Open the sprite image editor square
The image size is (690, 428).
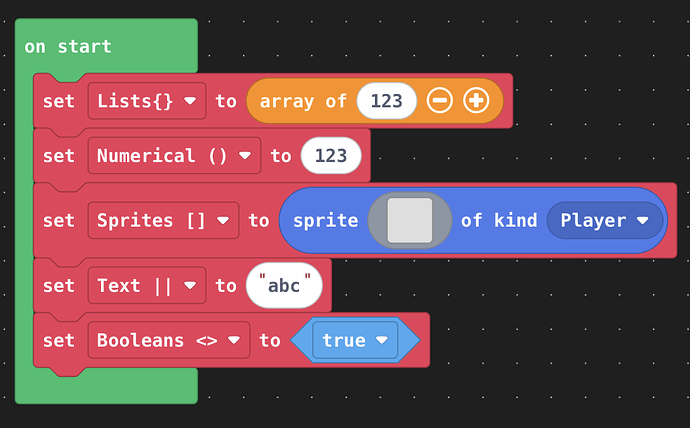410,220
